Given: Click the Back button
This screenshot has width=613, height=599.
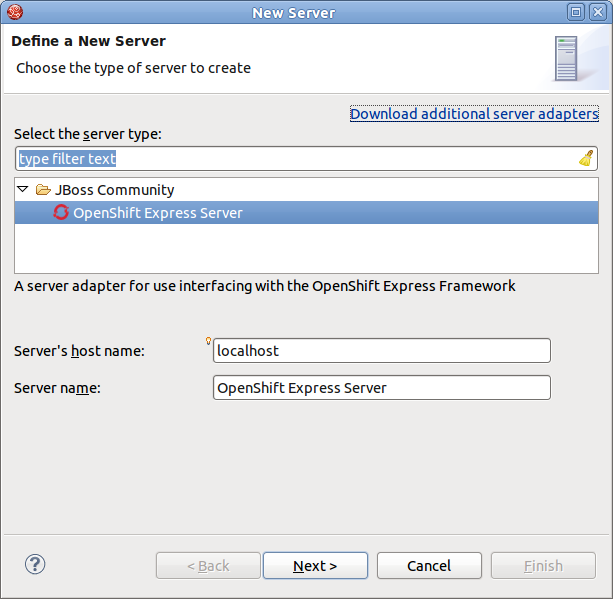Looking at the screenshot, I should click(208, 566).
